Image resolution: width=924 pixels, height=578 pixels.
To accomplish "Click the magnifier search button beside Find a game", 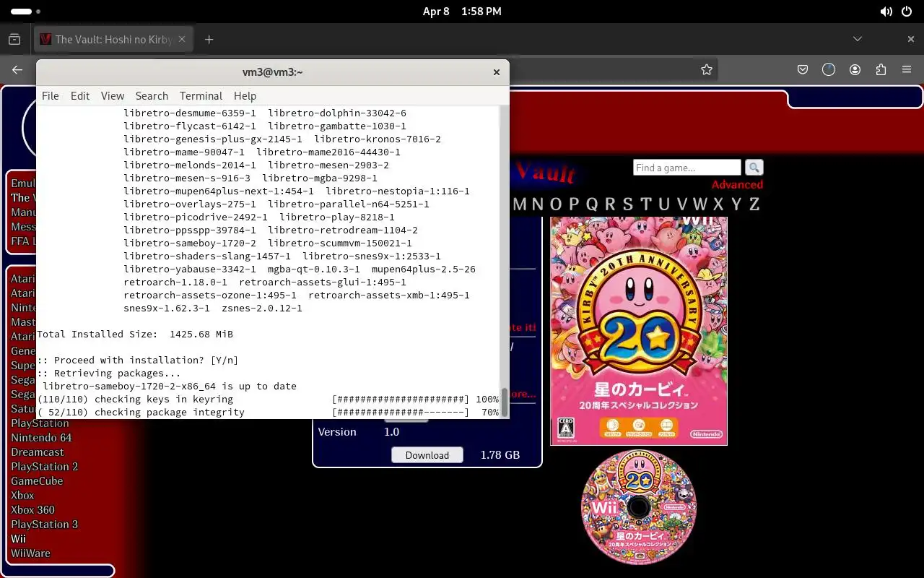I will tap(754, 168).
